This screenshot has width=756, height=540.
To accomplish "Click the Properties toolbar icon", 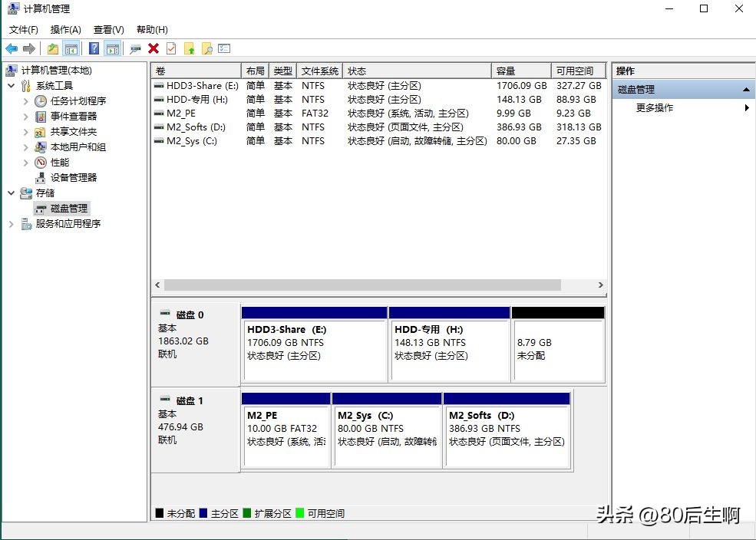I will click(x=171, y=48).
